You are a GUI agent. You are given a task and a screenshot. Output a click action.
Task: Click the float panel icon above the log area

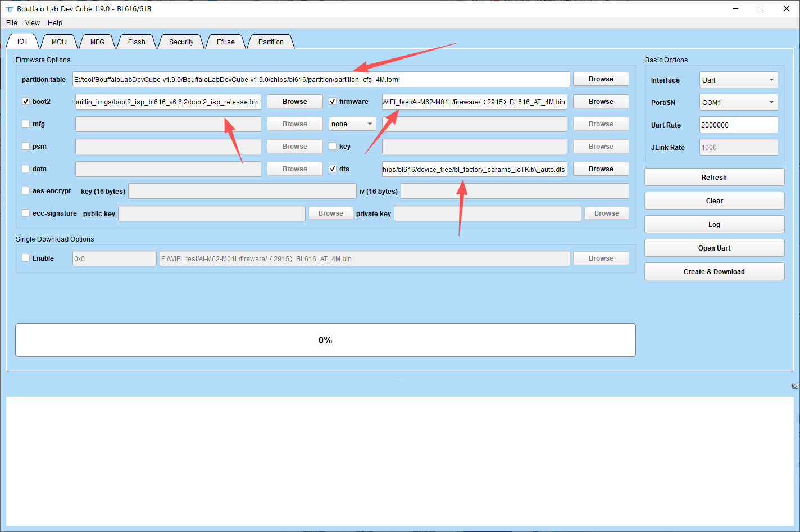point(795,385)
